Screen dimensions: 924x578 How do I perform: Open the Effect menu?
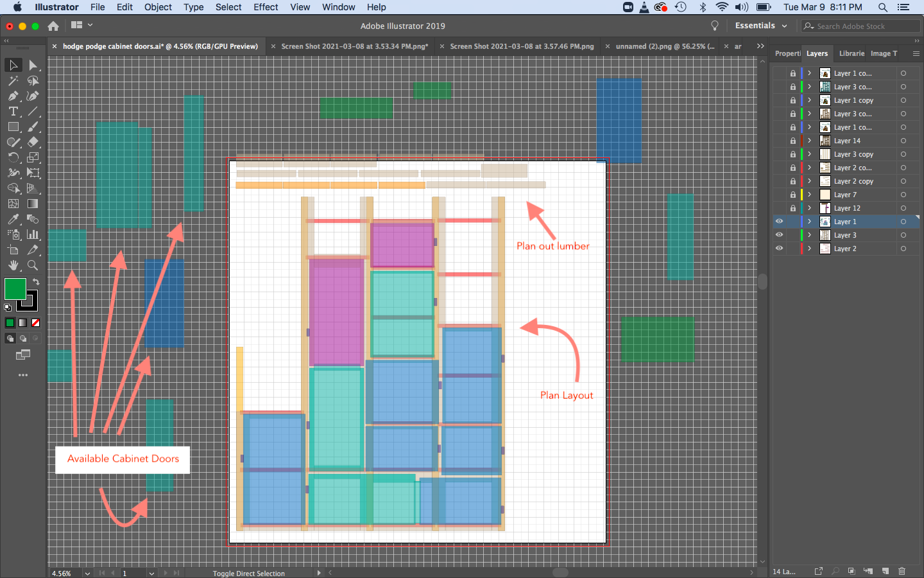[266, 7]
